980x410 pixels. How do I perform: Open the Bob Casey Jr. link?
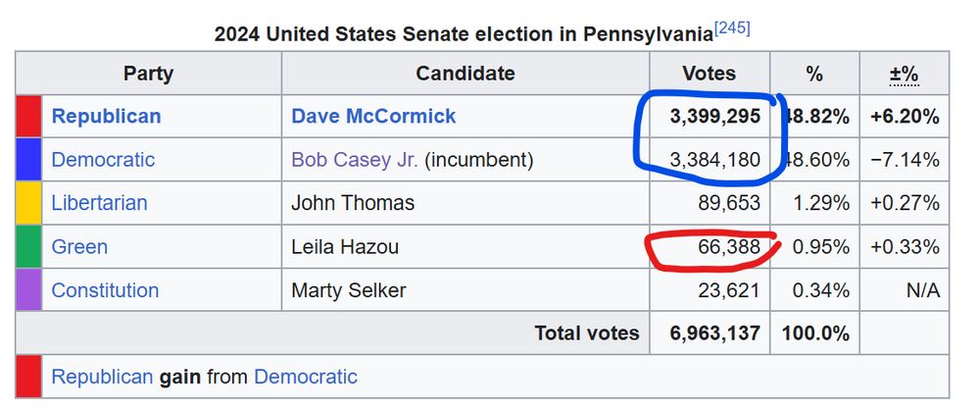355,160
